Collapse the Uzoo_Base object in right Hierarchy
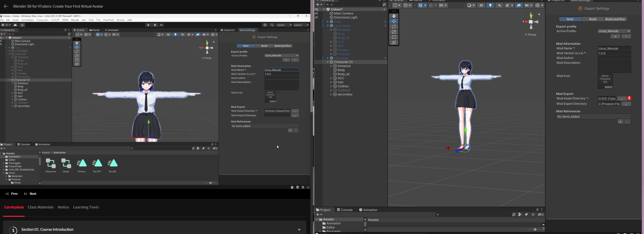The height and width of the screenshot is (234, 644). pyautogui.click(x=328, y=26)
